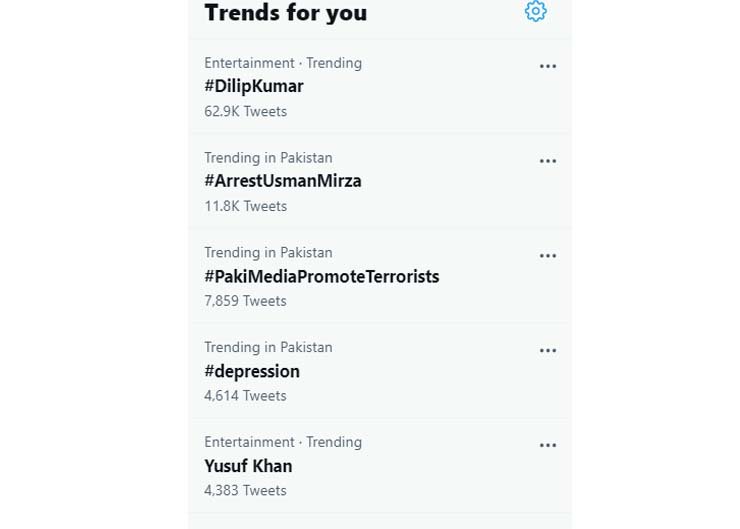Click 'Entertainment · Trending' label above #DilipKumar

[283, 63]
